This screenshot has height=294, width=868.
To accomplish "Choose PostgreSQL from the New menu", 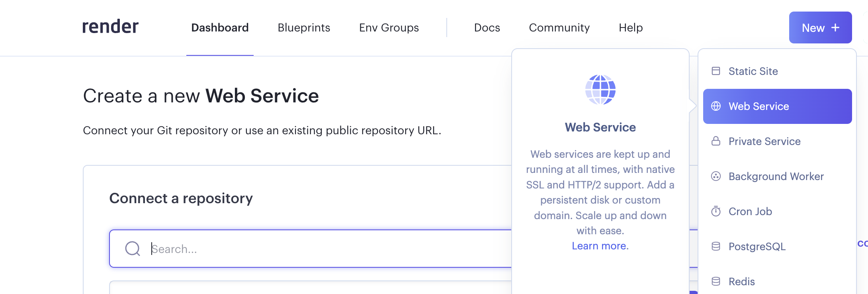I will pos(777,247).
